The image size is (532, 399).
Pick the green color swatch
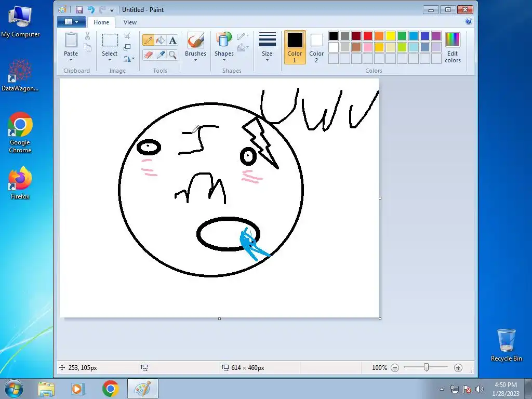402,36
